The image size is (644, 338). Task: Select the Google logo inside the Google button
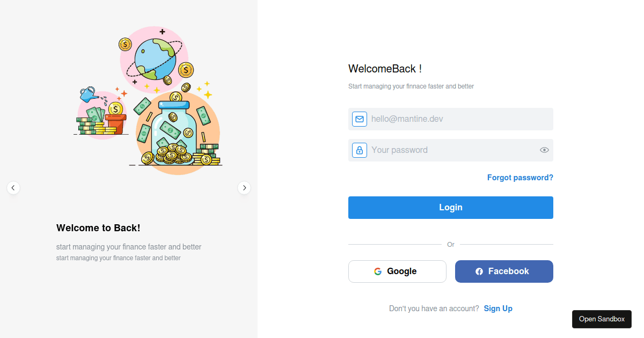pyautogui.click(x=378, y=271)
